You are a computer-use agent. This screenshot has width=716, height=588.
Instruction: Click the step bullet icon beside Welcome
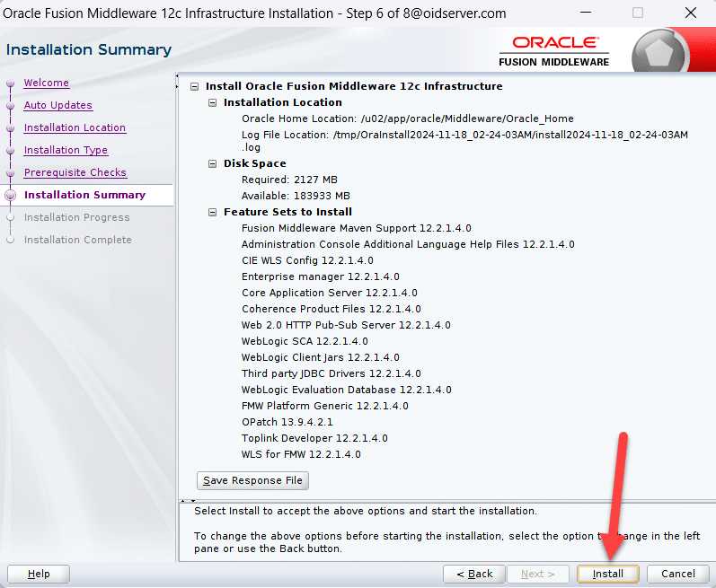(x=11, y=83)
